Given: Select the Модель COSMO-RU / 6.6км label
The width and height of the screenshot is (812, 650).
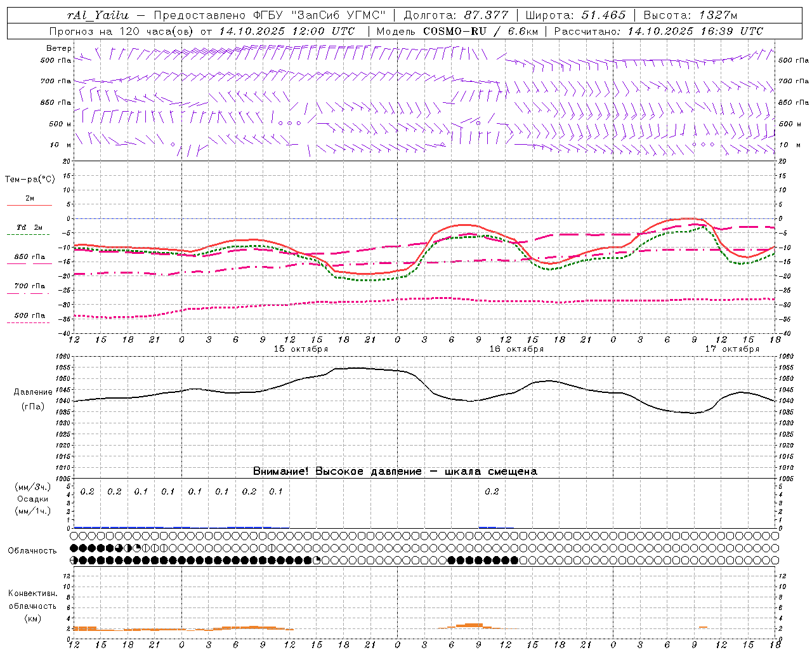Looking at the screenshot, I should 457,31.
